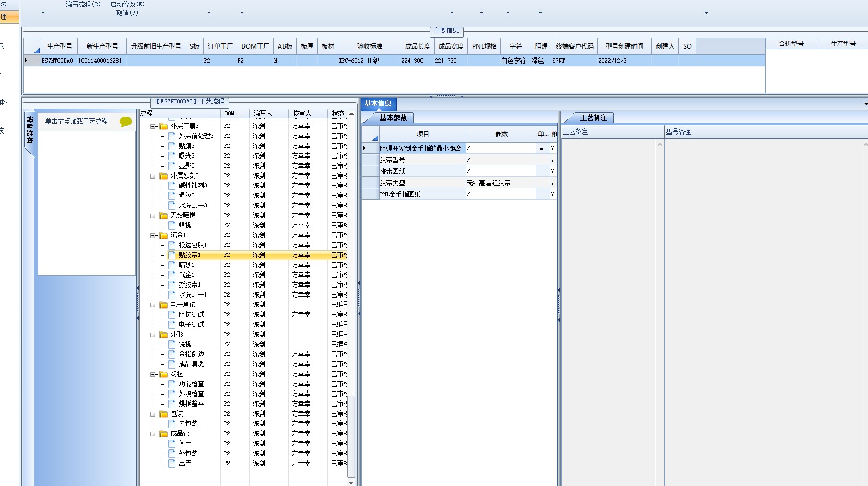Select the 成品清洗 tree row

tap(256, 364)
